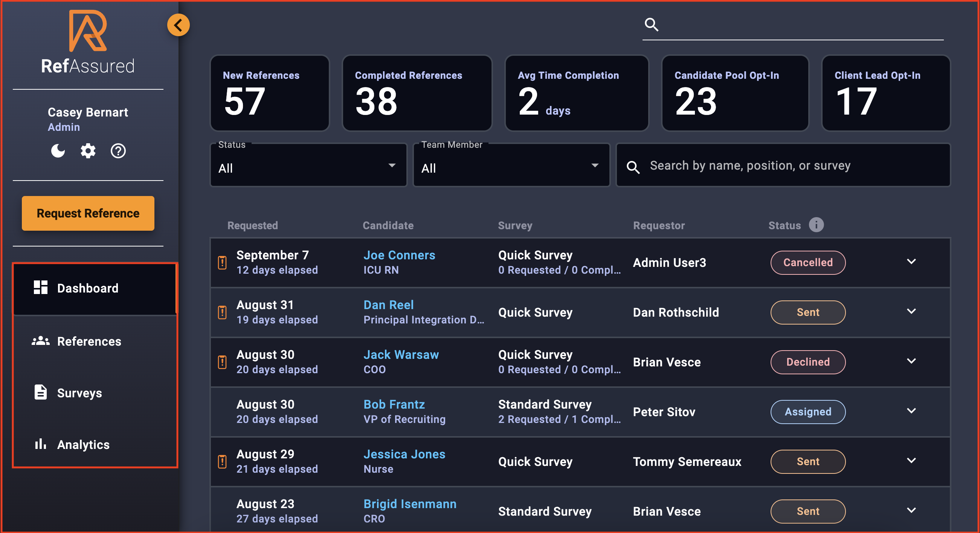Select the Avg Time Completion card

click(577, 93)
